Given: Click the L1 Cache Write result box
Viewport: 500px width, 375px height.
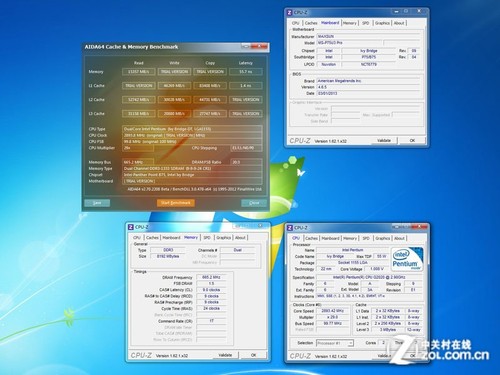Looking at the screenshot, I should point(174,86).
